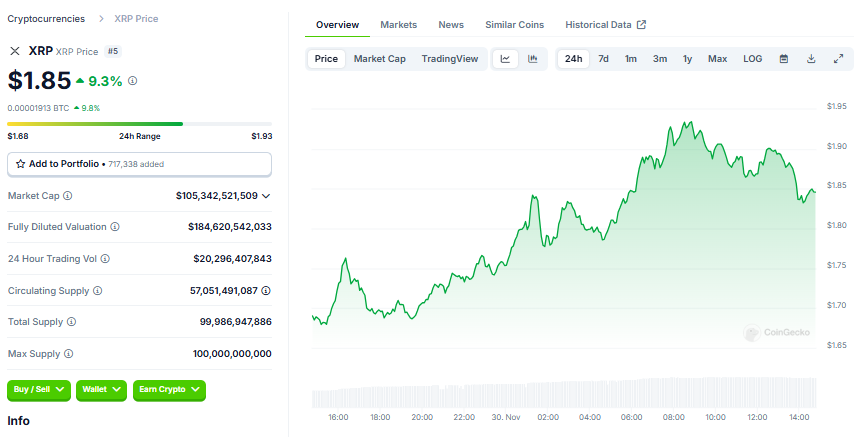Click the Info section heading
The width and height of the screenshot is (862, 437).
(18, 421)
